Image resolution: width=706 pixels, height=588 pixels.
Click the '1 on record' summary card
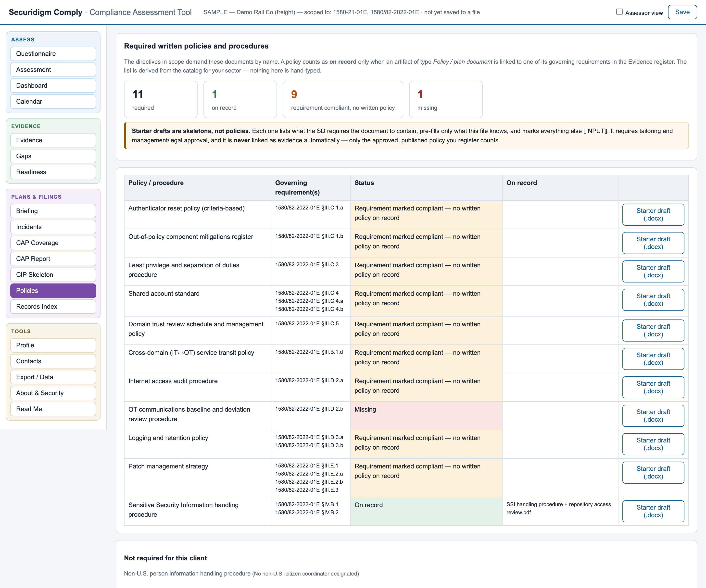(240, 99)
